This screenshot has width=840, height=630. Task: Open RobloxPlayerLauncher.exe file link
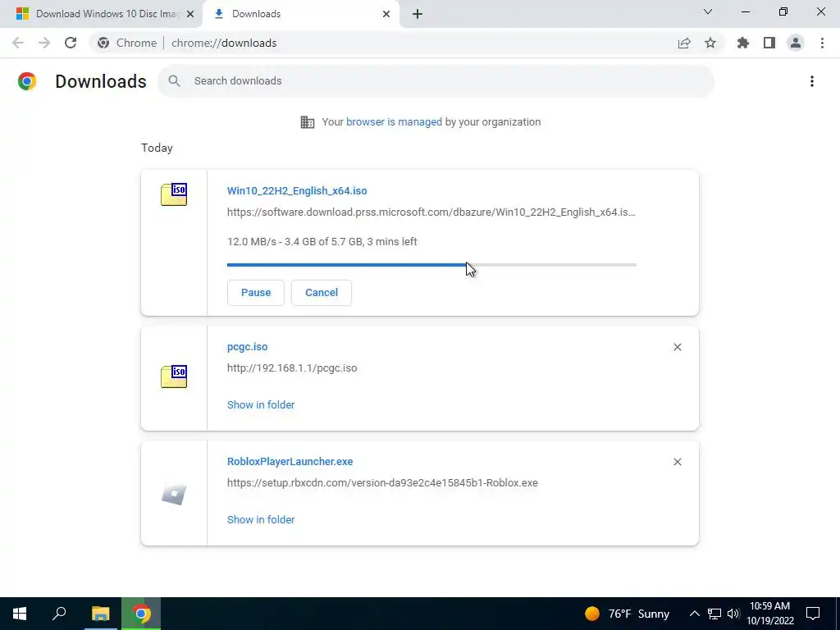(x=290, y=461)
